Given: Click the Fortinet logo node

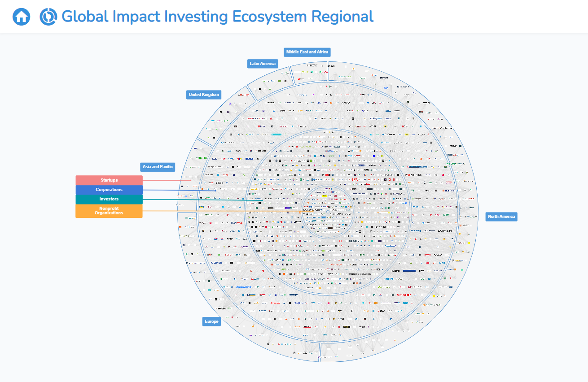Looking at the screenshot, I should (x=413, y=174).
